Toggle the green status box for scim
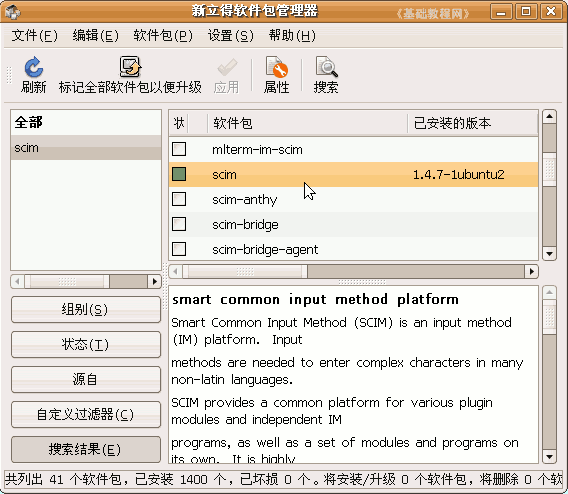 pos(179,174)
